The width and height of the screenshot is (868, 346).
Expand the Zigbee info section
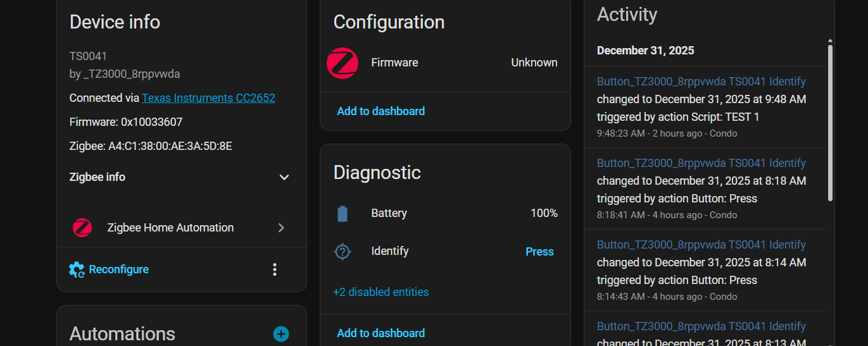tap(284, 178)
